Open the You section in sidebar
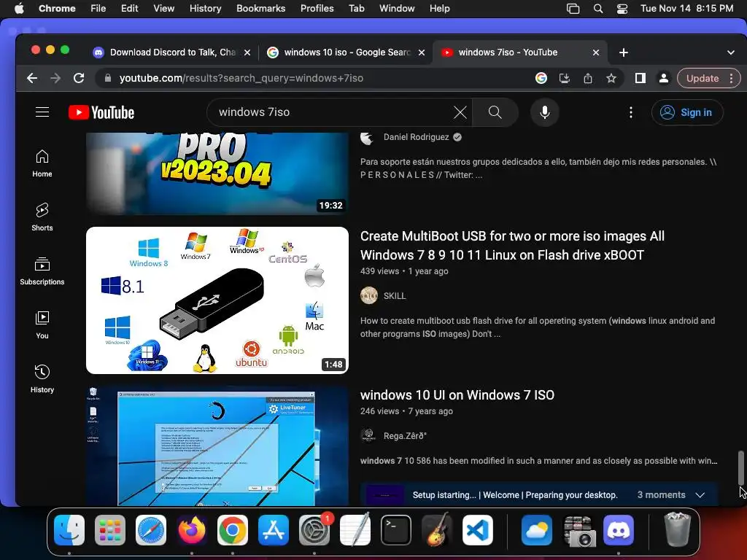The width and height of the screenshot is (747, 560). pos(42,324)
